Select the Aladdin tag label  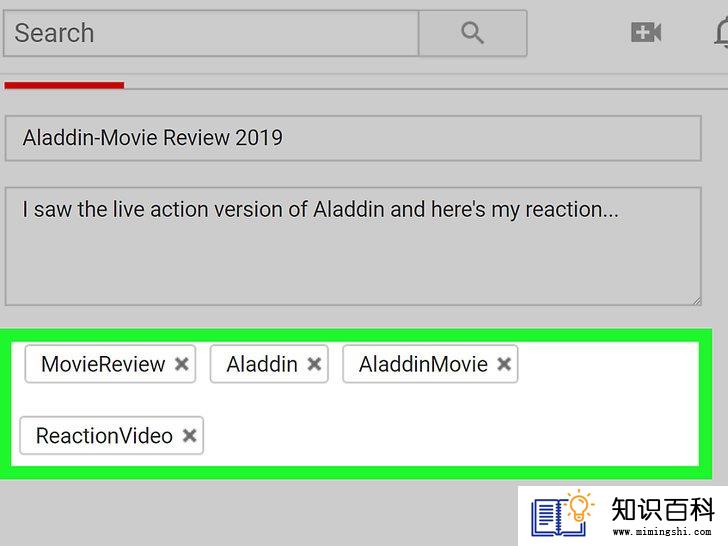(262, 364)
